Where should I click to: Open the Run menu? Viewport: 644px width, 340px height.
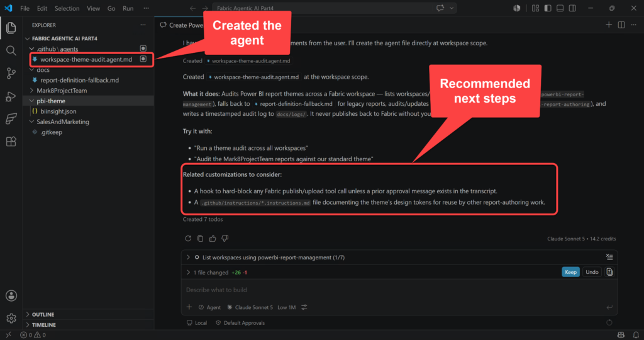128,8
